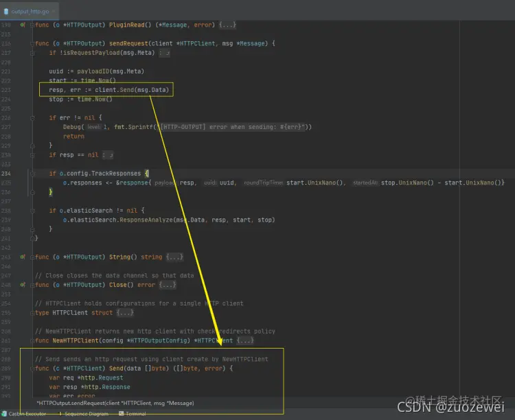This screenshot has height=420, width=515.
Task: Expand folded isRequestPayload if block
Action: tap(165, 53)
